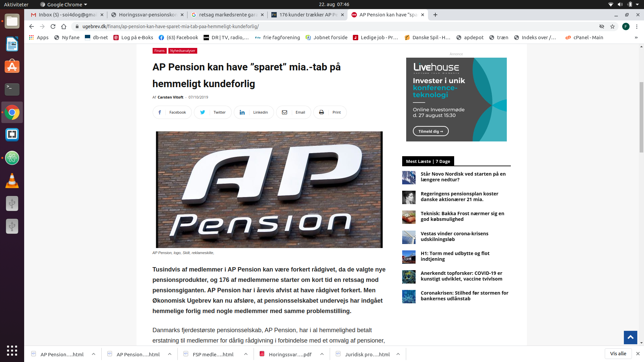644x362 pixels.
Task: Show hidden bookmarks with the double chevron
Action: pos(636,38)
